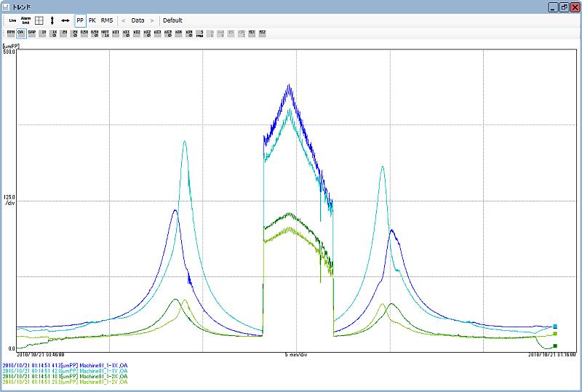Click the second-to-last parameter row button
582x392 pixels.
pyautogui.click(x=252, y=33)
